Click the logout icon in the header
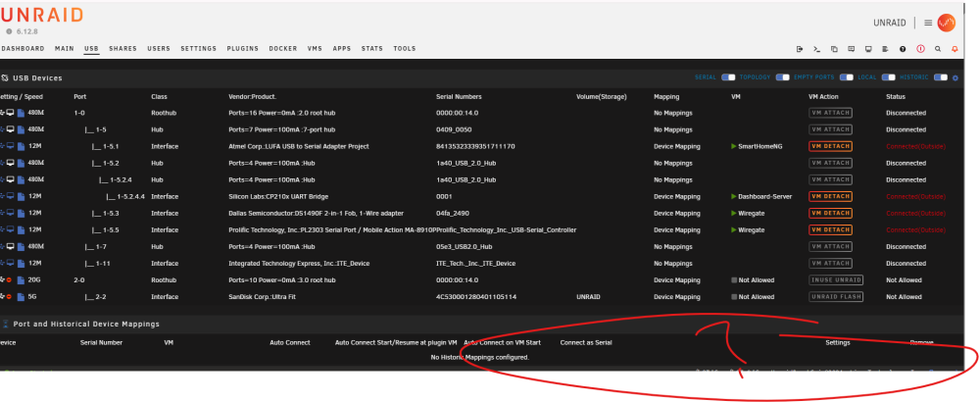The width and height of the screenshot is (980, 402). (800, 49)
